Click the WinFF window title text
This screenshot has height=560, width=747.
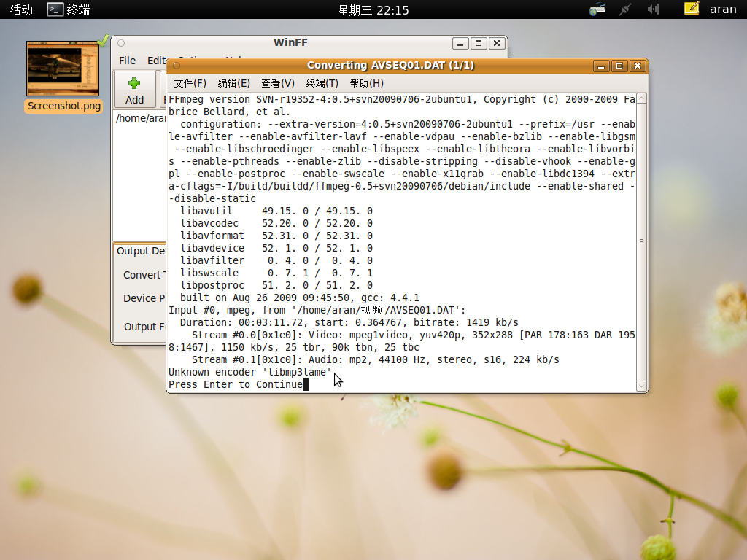pyautogui.click(x=290, y=42)
